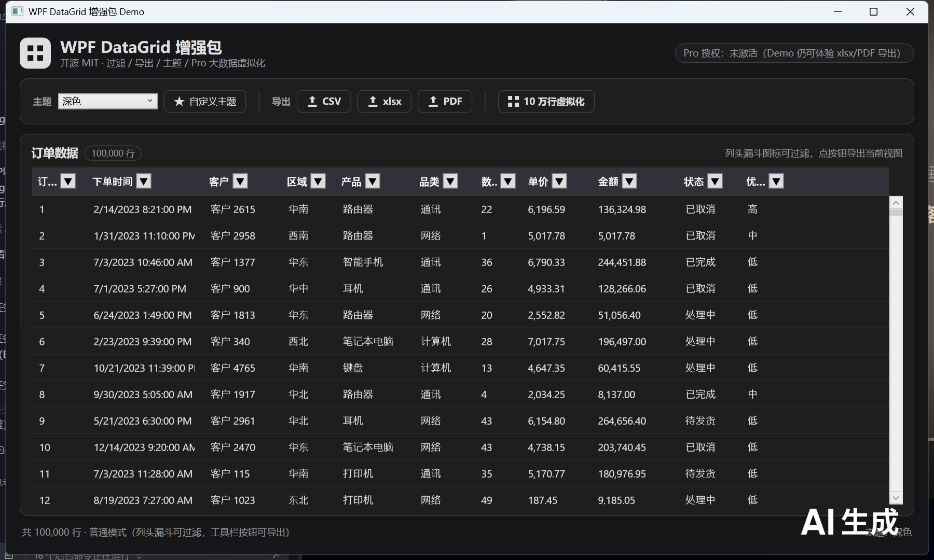Select cell 7/1/2023 5:27:00 PM
Screen dimensions: 934x560
pyautogui.click(x=140, y=289)
